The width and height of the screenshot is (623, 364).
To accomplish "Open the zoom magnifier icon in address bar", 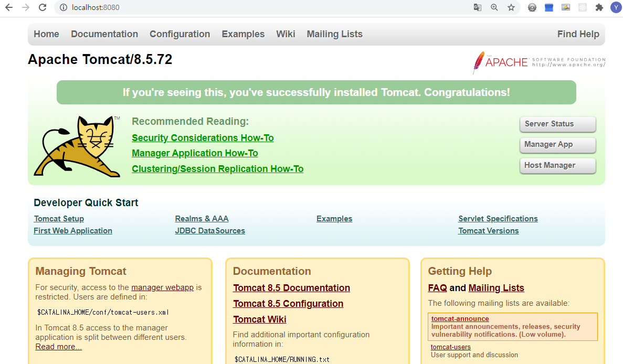I will (x=494, y=7).
